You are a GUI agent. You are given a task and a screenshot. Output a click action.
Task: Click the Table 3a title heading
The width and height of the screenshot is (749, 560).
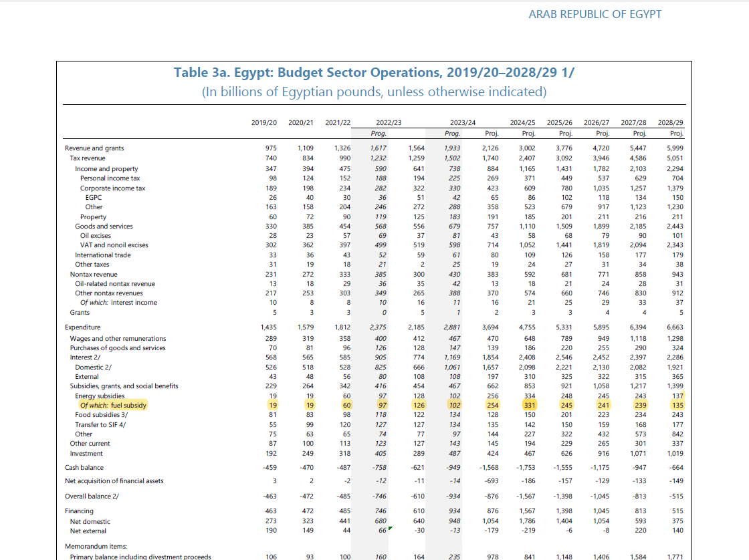point(374,72)
